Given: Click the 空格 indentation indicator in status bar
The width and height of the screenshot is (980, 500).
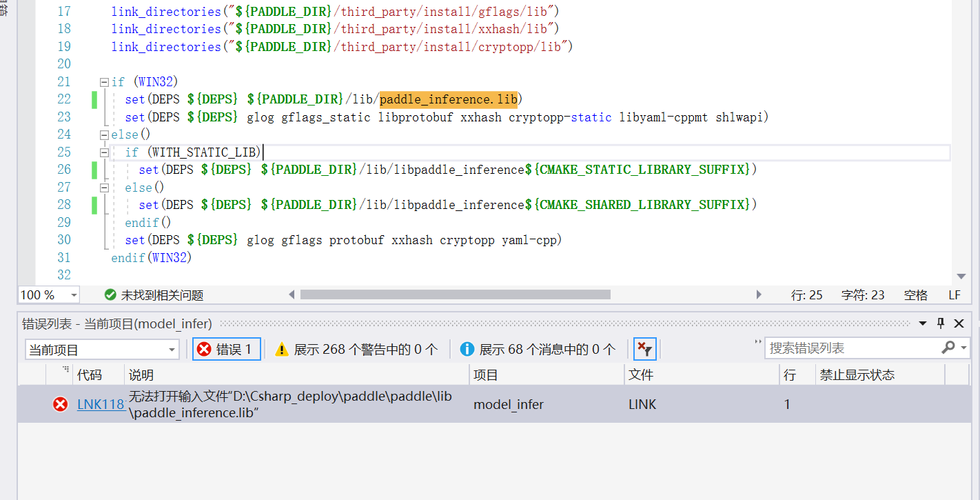Looking at the screenshot, I should coord(915,294).
